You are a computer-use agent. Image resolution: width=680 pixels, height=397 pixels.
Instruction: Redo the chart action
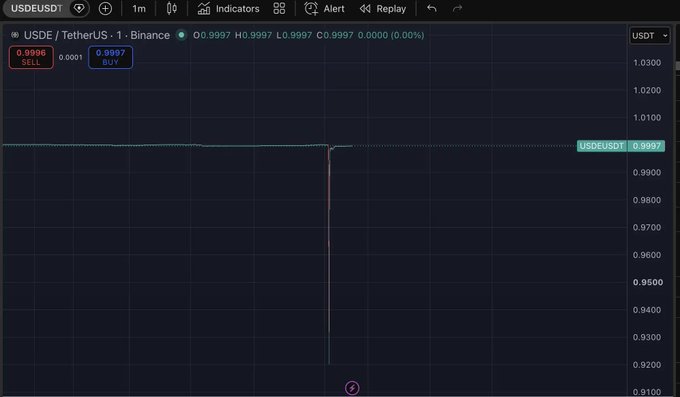click(x=457, y=8)
